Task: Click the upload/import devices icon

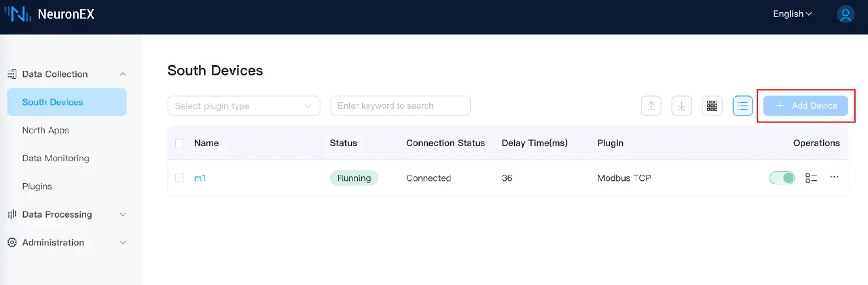Action: [x=651, y=106]
